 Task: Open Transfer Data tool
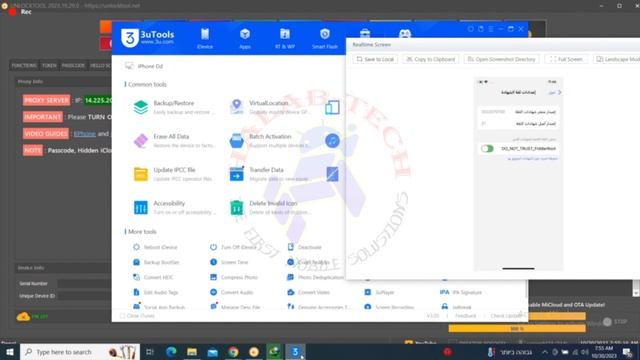(x=269, y=174)
